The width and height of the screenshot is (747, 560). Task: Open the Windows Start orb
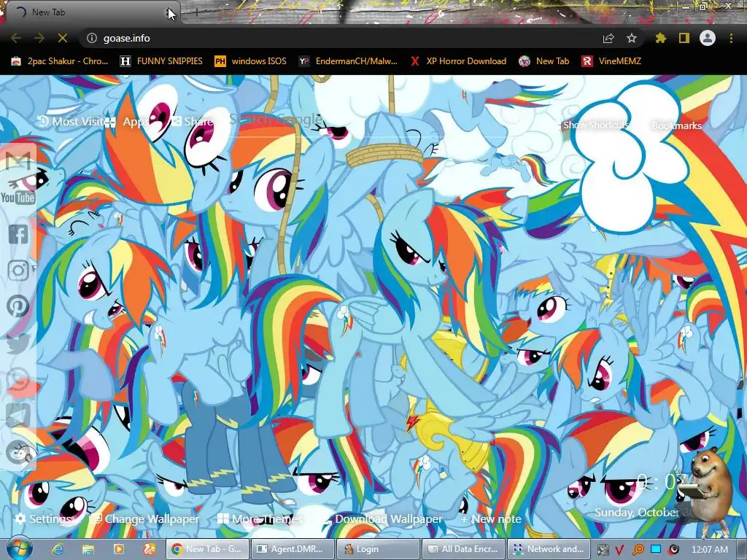[18, 548]
